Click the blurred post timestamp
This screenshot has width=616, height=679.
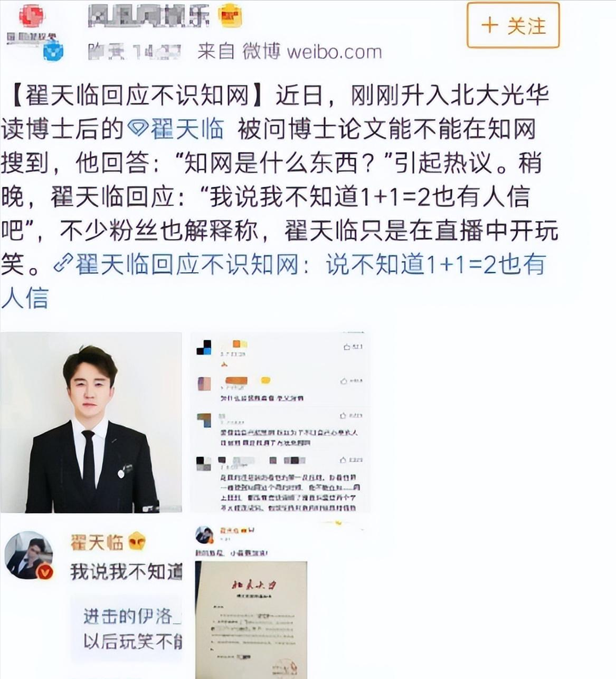click(134, 52)
